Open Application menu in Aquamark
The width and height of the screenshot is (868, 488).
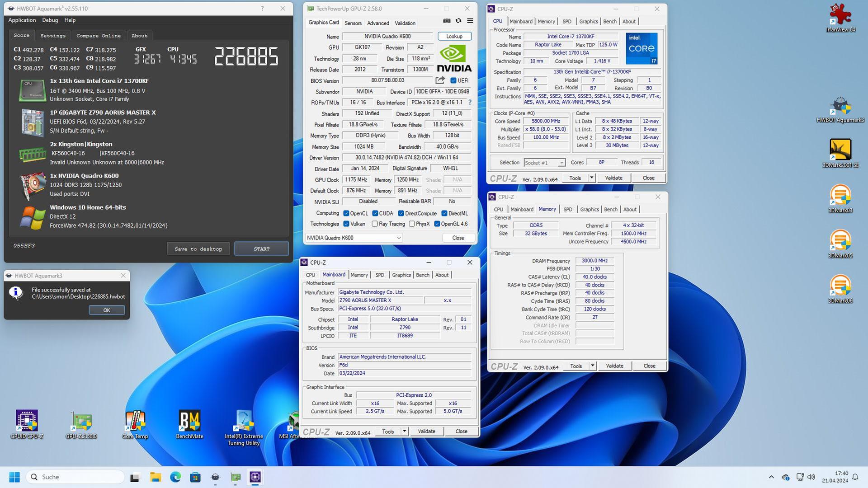22,20
